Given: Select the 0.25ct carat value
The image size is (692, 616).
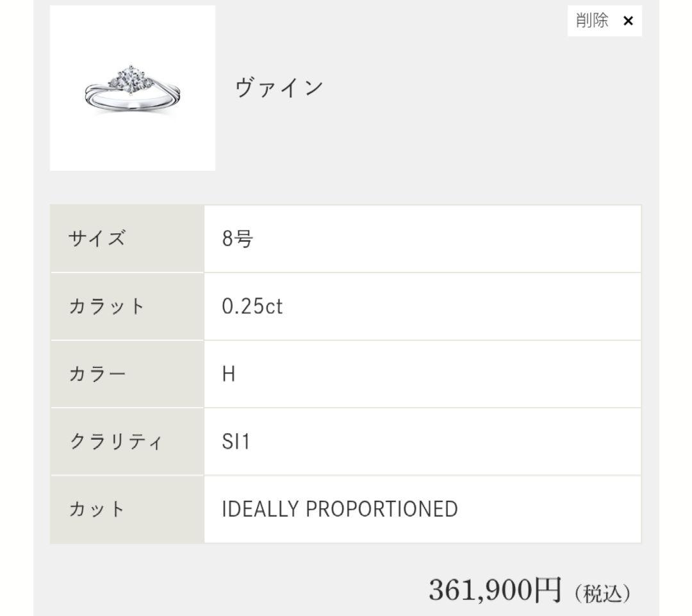Looking at the screenshot, I should (x=252, y=307).
